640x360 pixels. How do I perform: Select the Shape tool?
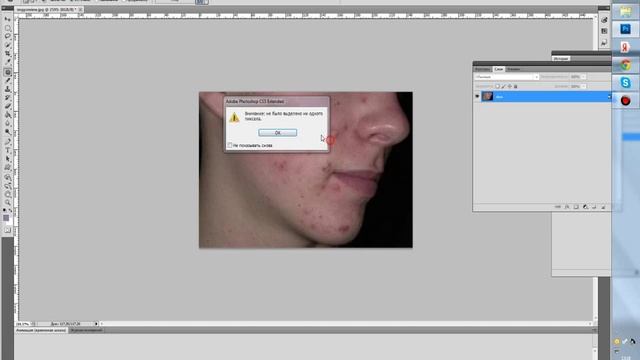(x=8, y=167)
